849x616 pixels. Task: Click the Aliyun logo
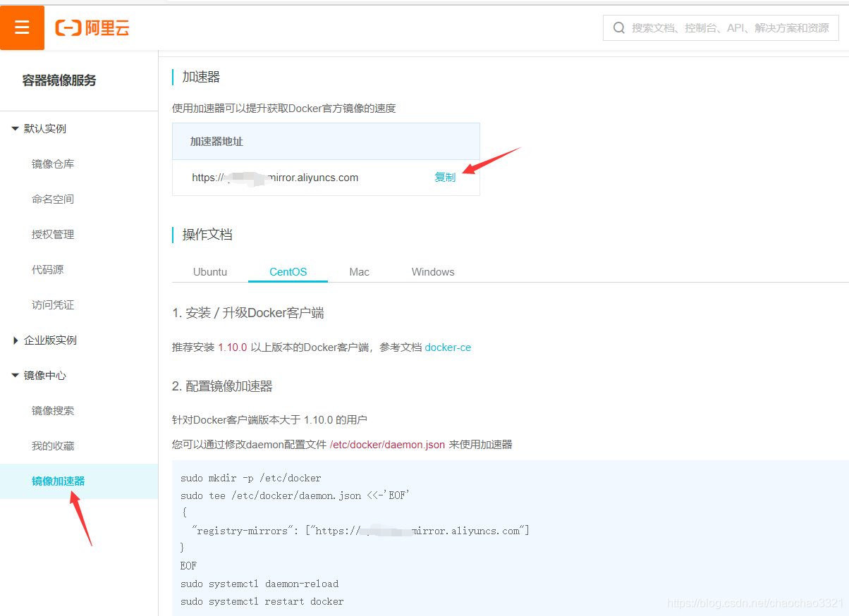pyautogui.click(x=92, y=28)
